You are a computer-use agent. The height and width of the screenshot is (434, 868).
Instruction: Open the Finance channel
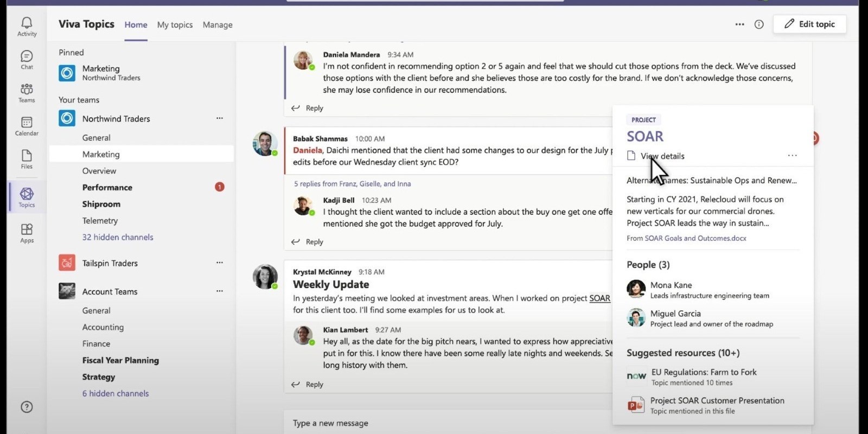96,344
